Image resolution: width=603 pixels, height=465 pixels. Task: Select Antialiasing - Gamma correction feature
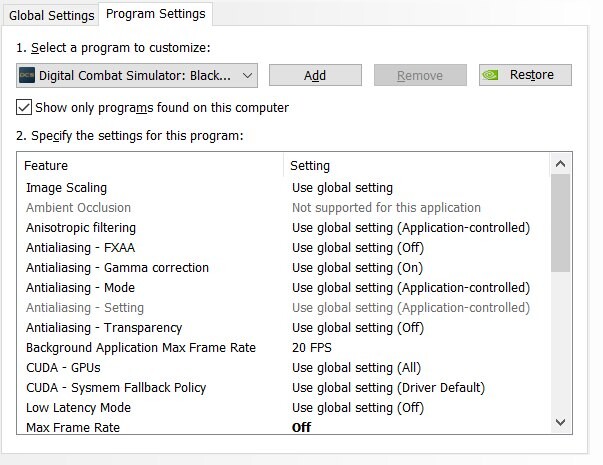tap(117, 268)
